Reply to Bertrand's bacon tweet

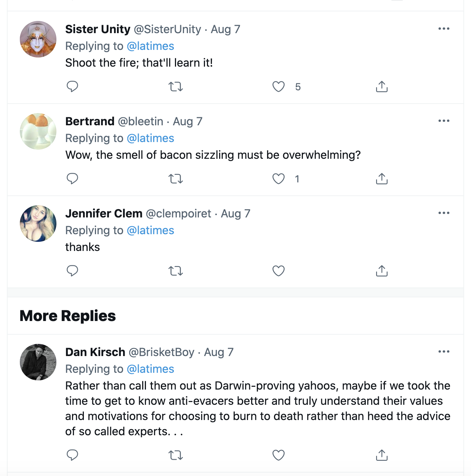pos(72,179)
